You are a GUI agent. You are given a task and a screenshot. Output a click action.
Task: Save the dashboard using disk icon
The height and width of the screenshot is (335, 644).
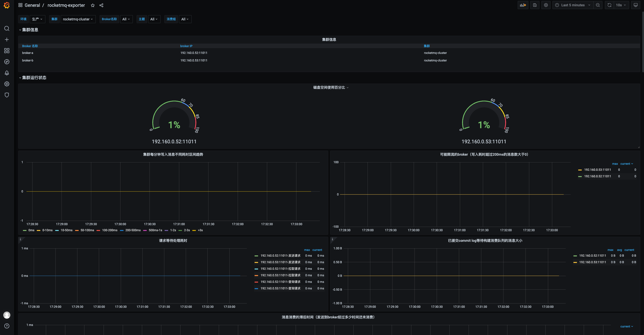pyautogui.click(x=535, y=5)
